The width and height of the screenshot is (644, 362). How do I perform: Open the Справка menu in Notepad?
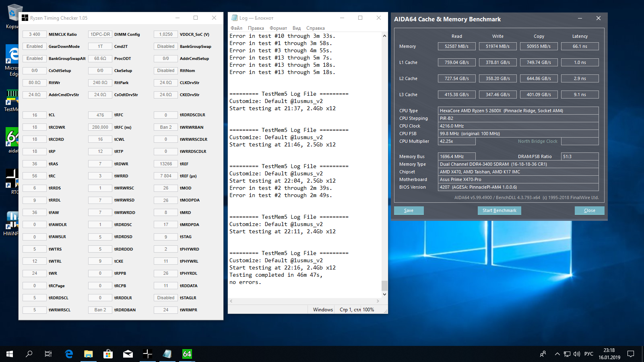click(316, 28)
